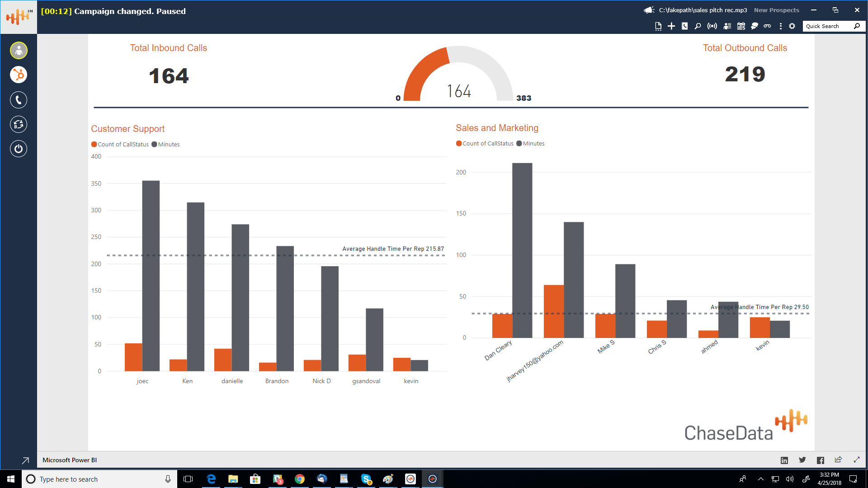Toggle Minutes legend in Customer Support chart
Viewport: 868px width, 488px height.
[165, 145]
